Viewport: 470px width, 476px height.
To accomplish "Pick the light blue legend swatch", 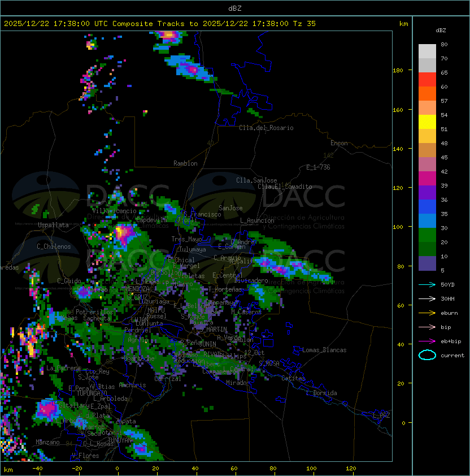I will pyautogui.click(x=427, y=221).
